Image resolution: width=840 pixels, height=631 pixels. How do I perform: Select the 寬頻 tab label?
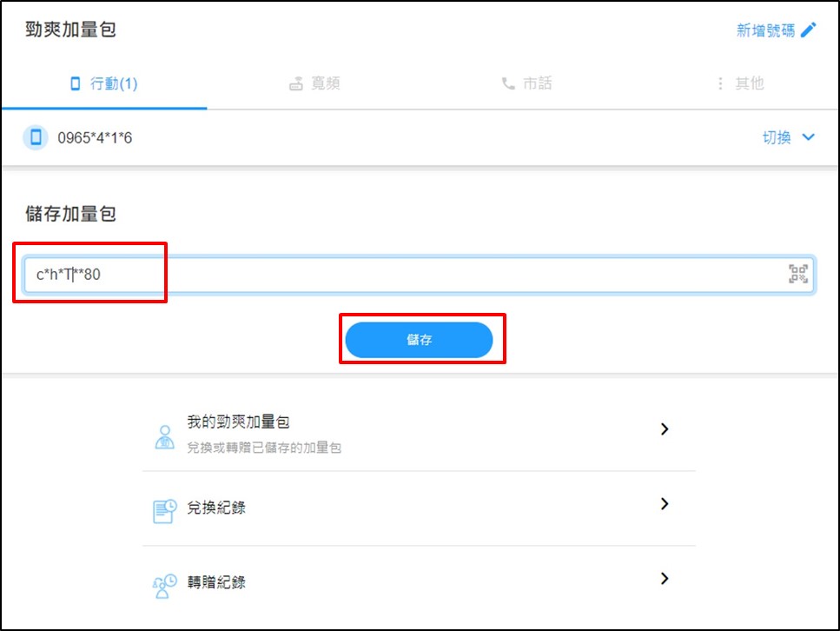pyautogui.click(x=326, y=84)
